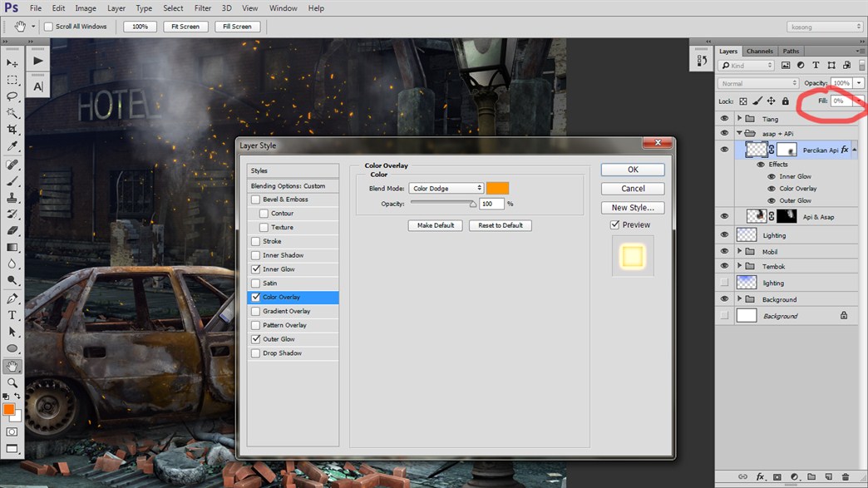Select the Rectangular Marquee tool
Image resolution: width=868 pixels, height=488 pixels.
coord(12,81)
